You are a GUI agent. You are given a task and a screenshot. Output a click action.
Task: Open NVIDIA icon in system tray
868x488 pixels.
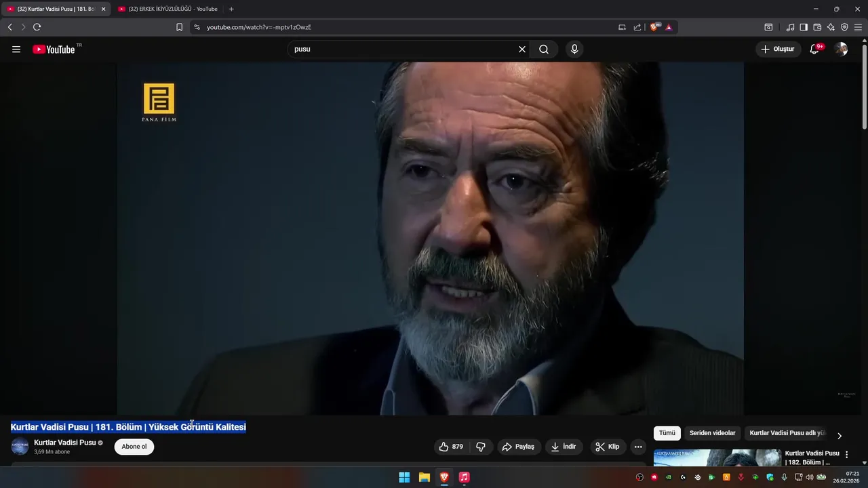coord(669,477)
